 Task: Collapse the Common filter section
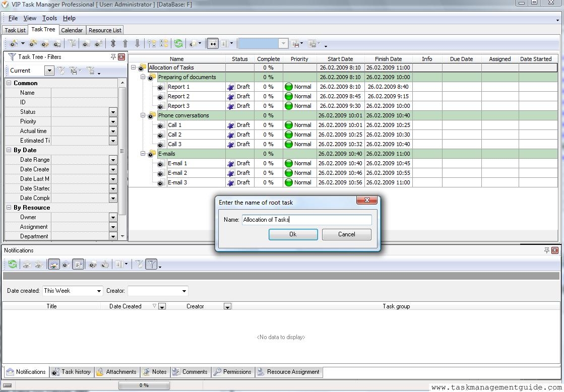tap(9, 83)
